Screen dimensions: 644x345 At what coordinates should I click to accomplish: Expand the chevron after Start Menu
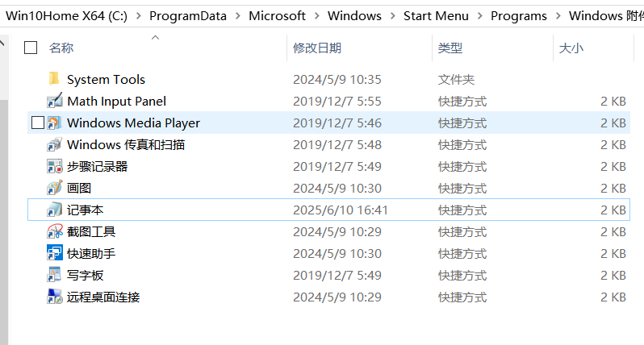click(x=479, y=16)
